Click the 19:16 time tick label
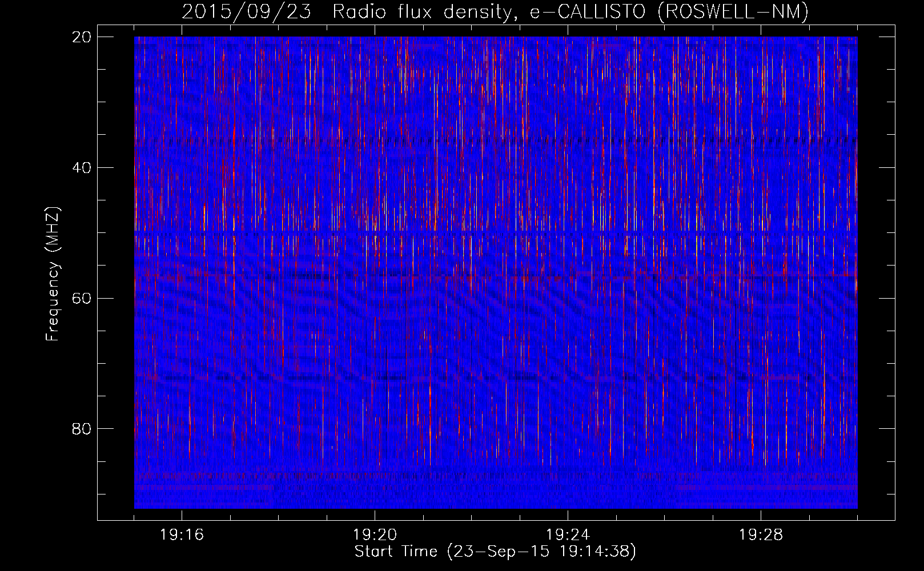 [x=182, y=535]
